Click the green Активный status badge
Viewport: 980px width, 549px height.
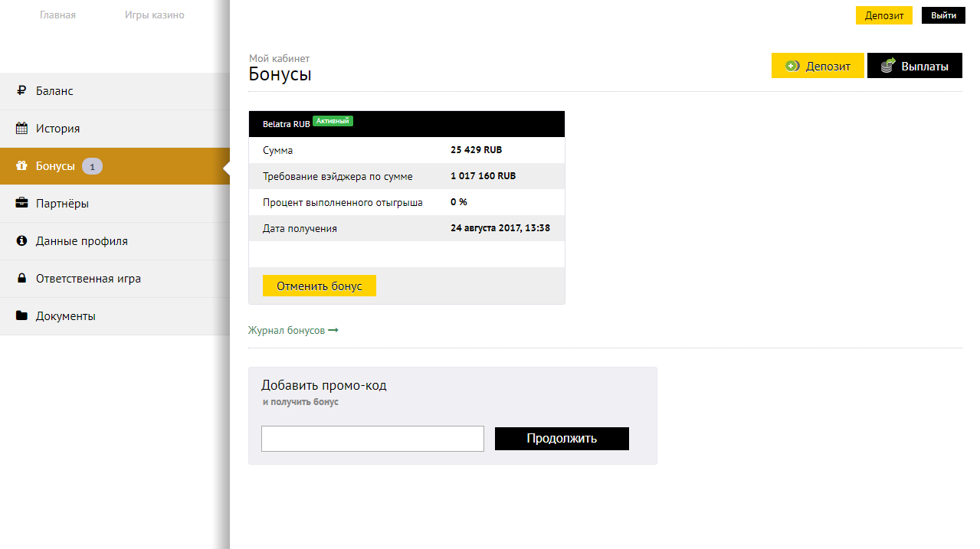(x=333, y=121)
